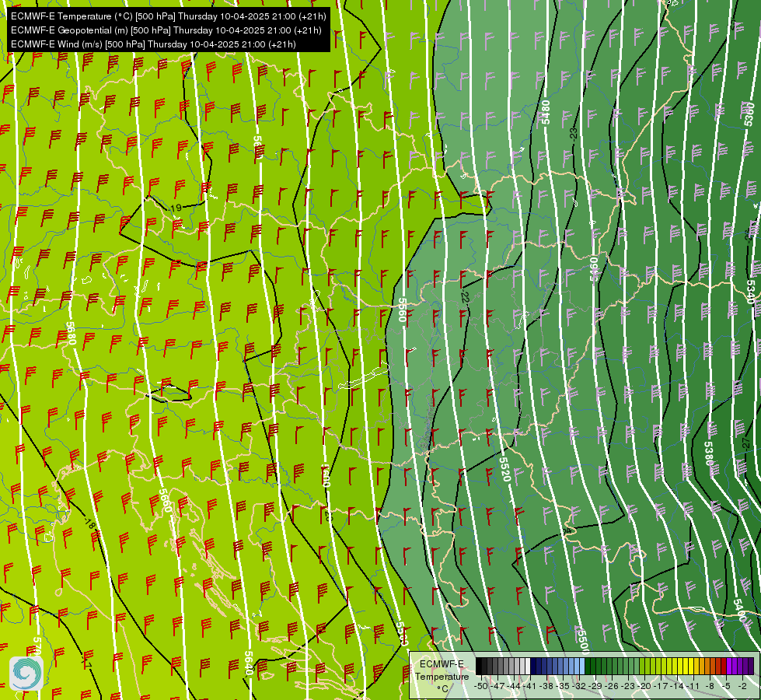Viewport: 761px width, 700px height.
Task: Click the legend title ECMWF-E Temperature °C
Action: tap(442, 676)
